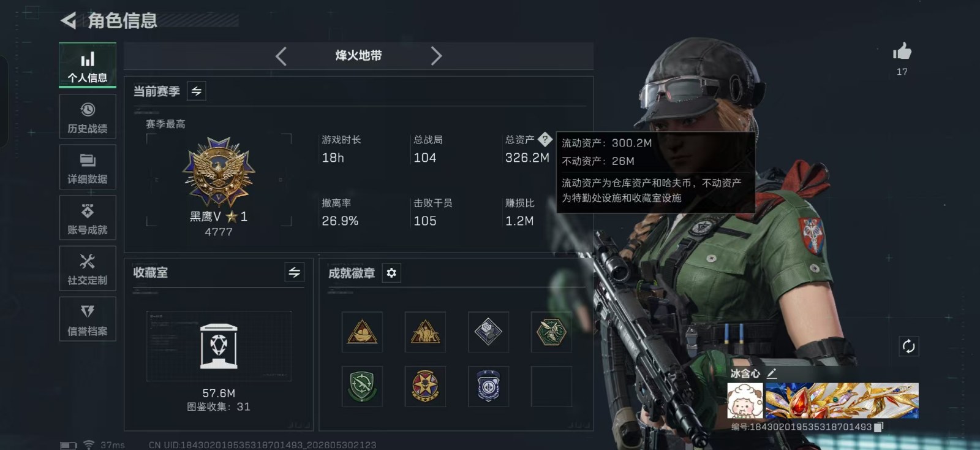Go back using the 角色信息 arrow
Viewport: 980px width, 450px height.
point(69,21)
